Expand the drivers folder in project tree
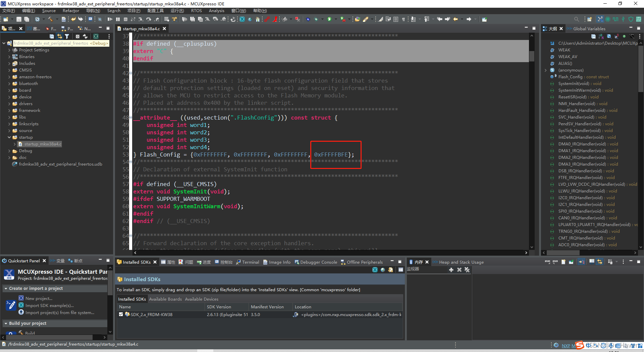Screen dimensions: 644x352 (9, 104)
